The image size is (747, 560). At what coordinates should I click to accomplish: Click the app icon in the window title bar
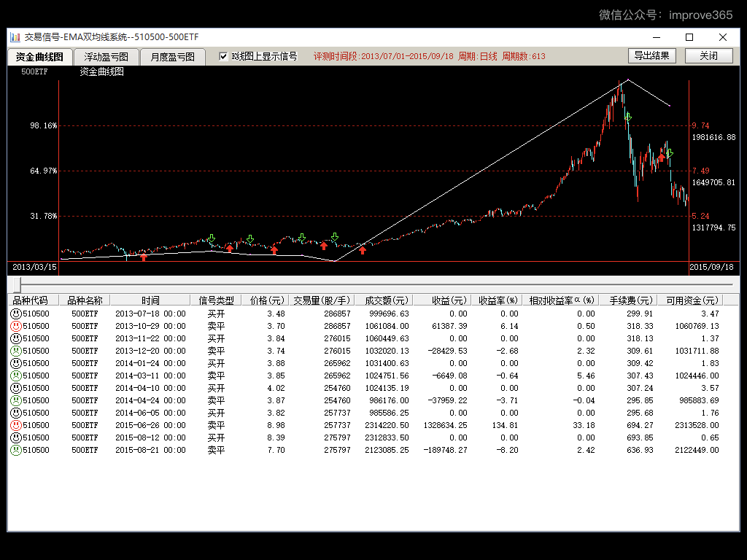15,37
